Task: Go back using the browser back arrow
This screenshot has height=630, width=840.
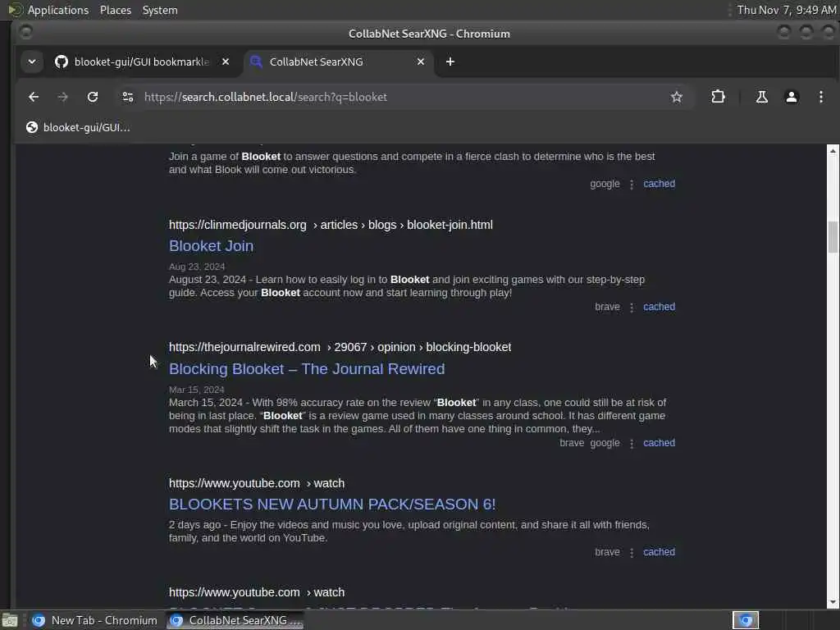Action: pyautogui.click(x=33, y=97)
